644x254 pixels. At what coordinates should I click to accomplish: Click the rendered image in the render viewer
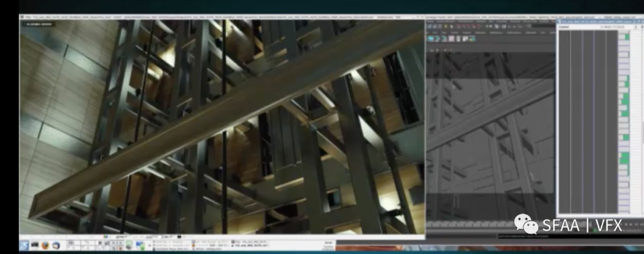point(222,126)
